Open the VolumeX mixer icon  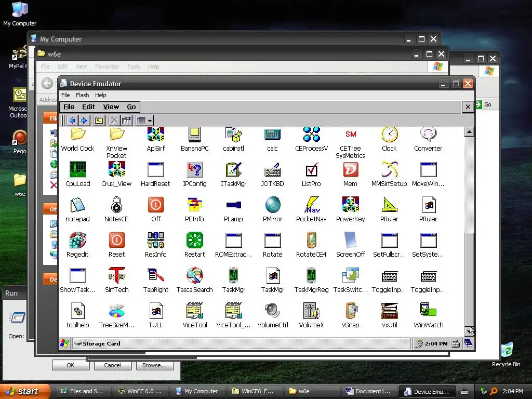tap(311, 311)
